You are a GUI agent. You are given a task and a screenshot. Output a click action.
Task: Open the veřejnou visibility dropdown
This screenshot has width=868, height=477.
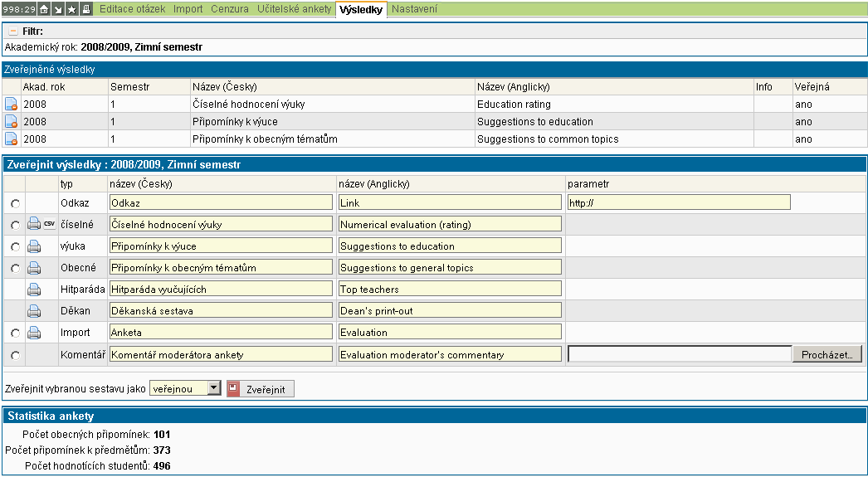(x=213, y=387)
